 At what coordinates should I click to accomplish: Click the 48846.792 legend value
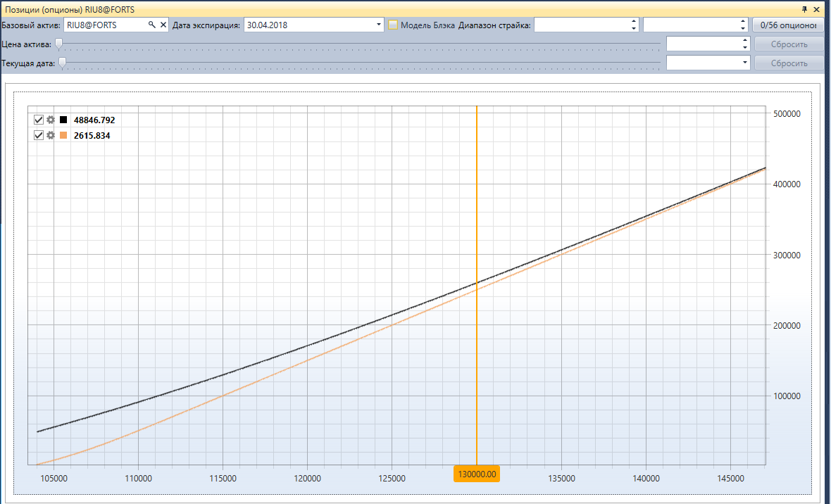point(94,120)
